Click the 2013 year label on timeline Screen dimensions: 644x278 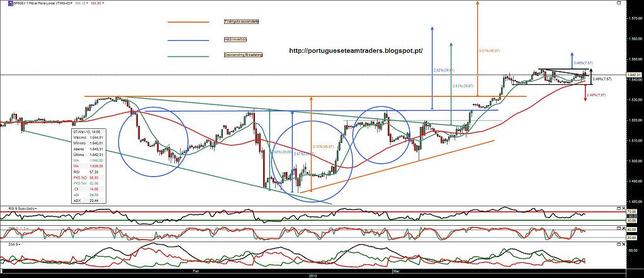[x=312, y=275]
